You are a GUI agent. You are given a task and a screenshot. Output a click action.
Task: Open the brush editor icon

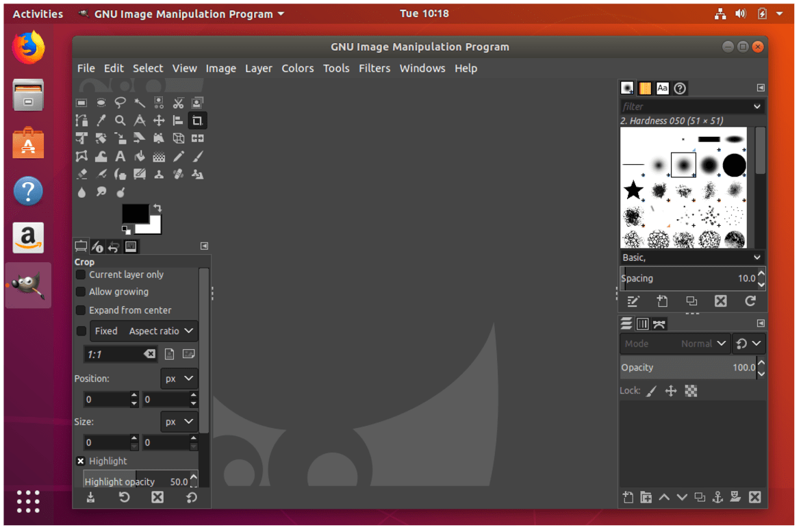coord(633,301)
